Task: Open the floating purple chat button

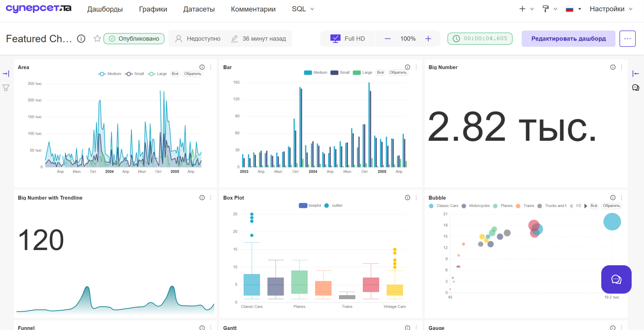Action: 616,279
